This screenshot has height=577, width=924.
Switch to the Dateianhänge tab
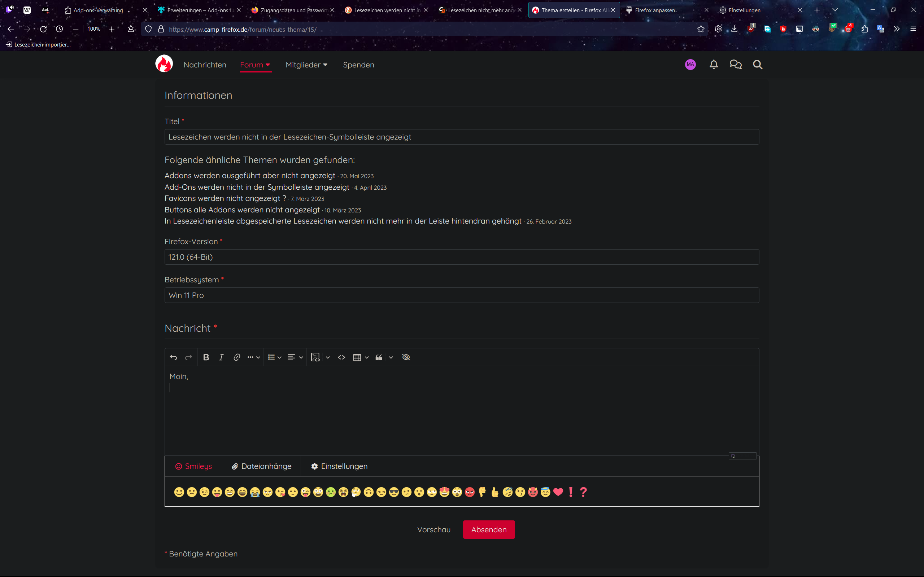click(x=262, y=466)
